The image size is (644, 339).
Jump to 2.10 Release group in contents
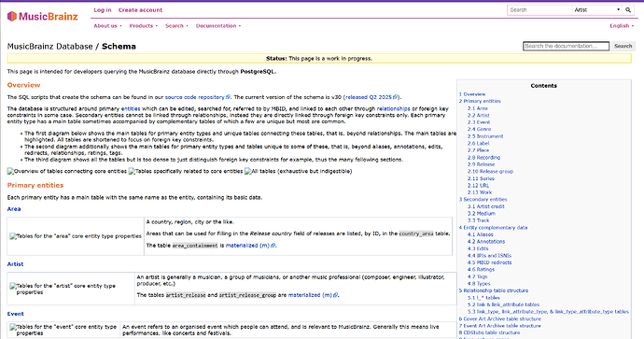point(490,171)
